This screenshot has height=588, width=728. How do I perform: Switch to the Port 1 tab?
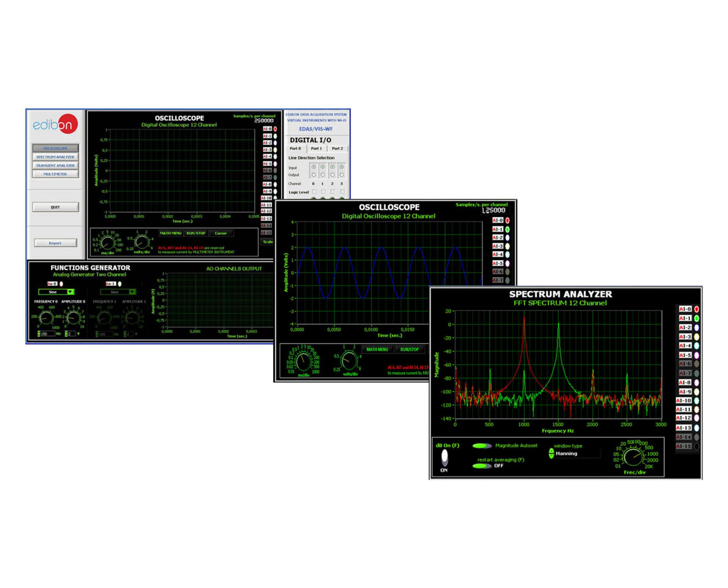317,148
